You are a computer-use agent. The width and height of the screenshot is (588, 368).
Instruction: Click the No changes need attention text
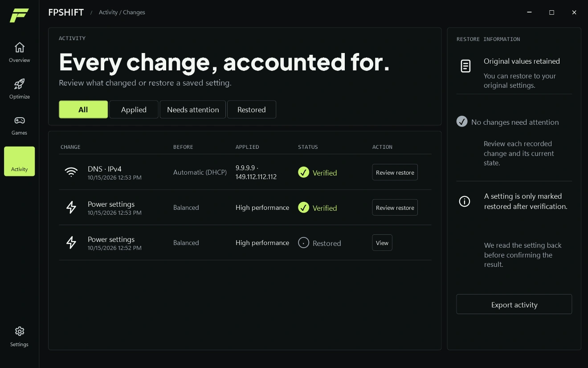click(x=515, y=122)
